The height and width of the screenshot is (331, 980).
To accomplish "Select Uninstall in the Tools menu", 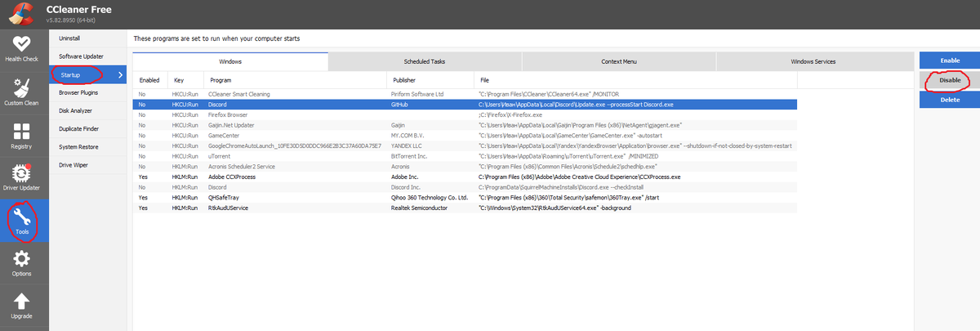I will coord(87,38).
